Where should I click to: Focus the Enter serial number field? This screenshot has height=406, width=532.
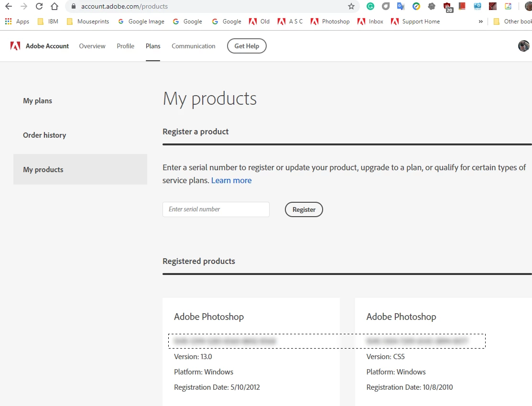pos(216,209)
